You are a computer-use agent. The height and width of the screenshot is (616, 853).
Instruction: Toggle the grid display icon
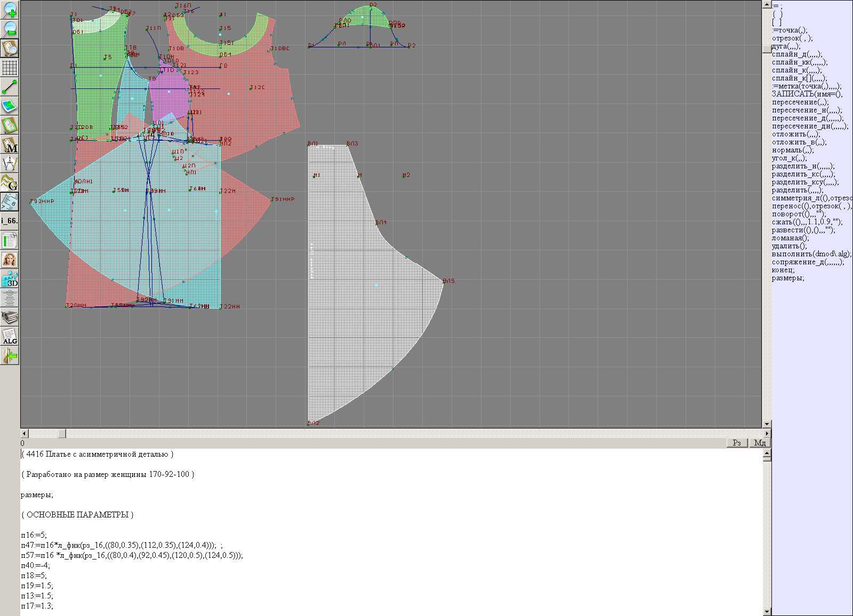click(10, 68)
